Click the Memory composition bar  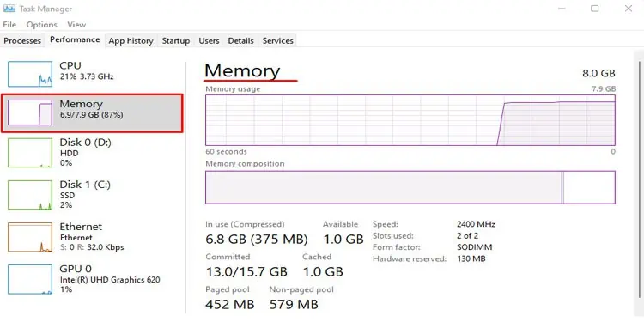pos(410,187)
